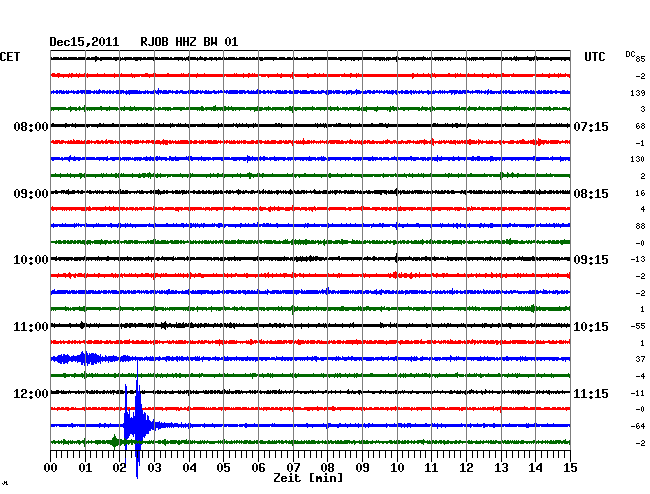Click minute axis tick label 02

[119, 468]
